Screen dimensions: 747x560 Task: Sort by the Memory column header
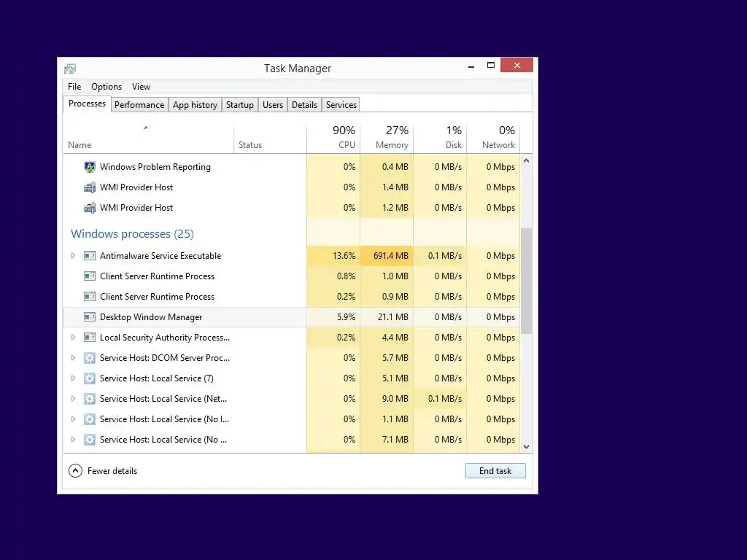387,138
